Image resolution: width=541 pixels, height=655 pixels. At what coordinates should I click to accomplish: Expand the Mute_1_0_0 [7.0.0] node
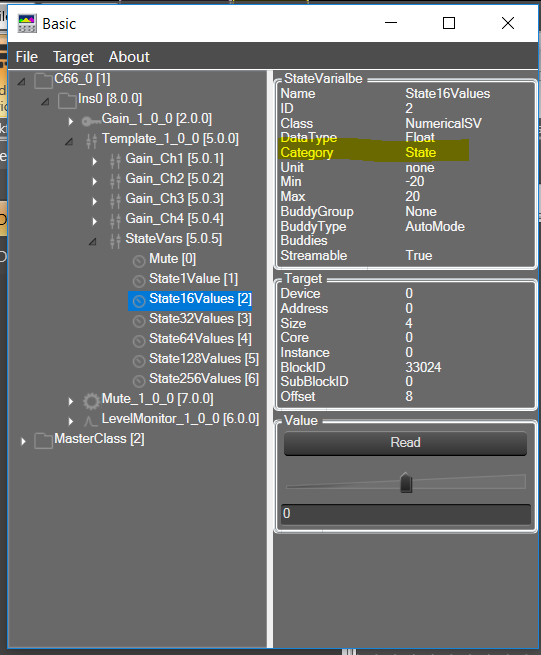71,401
